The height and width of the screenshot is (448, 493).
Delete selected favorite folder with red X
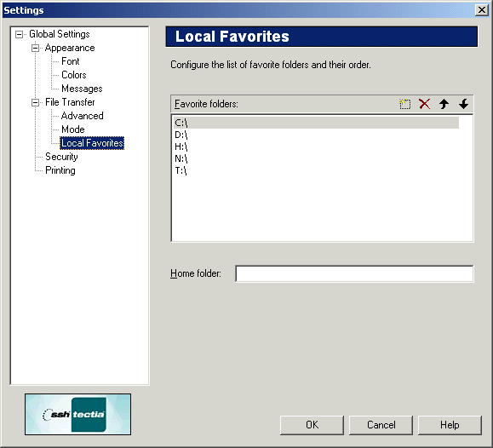(425, 104)
